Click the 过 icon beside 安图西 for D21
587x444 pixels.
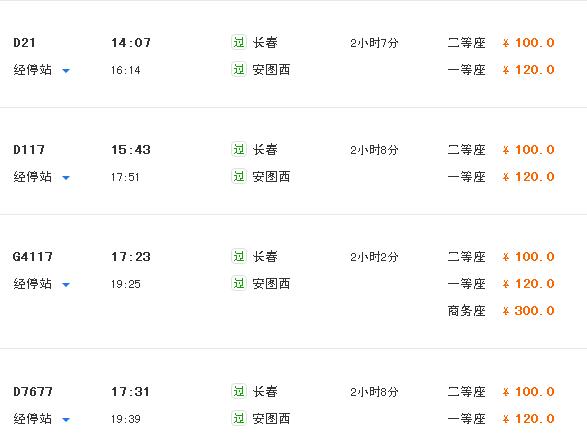pyautogui.click(x=239, y=69)
